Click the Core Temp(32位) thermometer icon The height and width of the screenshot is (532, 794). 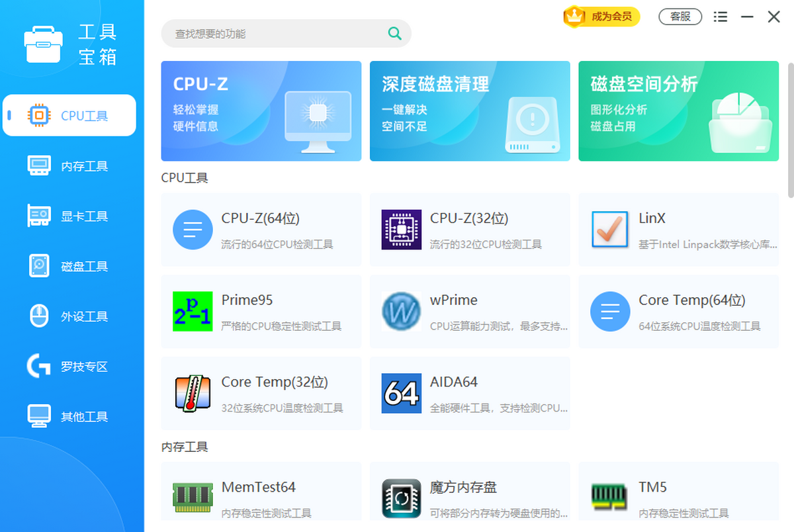click(193, 393)
